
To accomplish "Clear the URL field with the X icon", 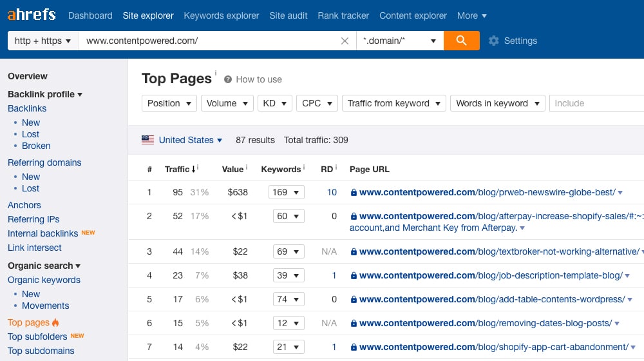I will click(345, 41).
